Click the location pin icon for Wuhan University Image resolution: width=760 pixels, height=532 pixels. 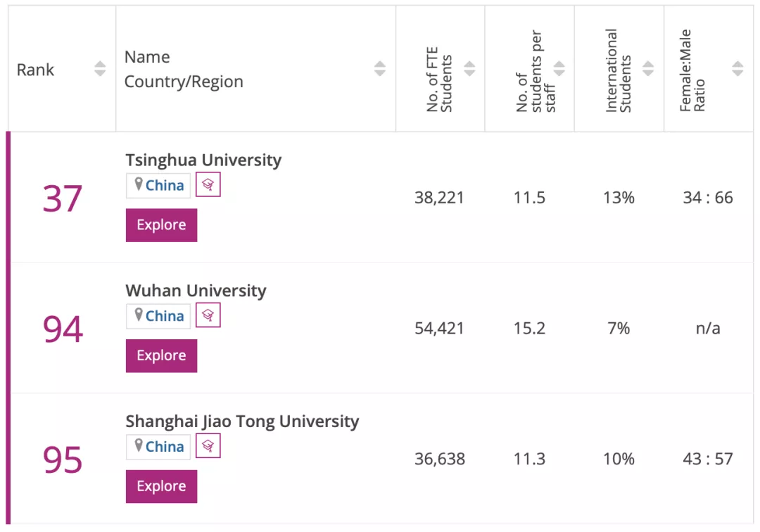click(x=138, y=315)
